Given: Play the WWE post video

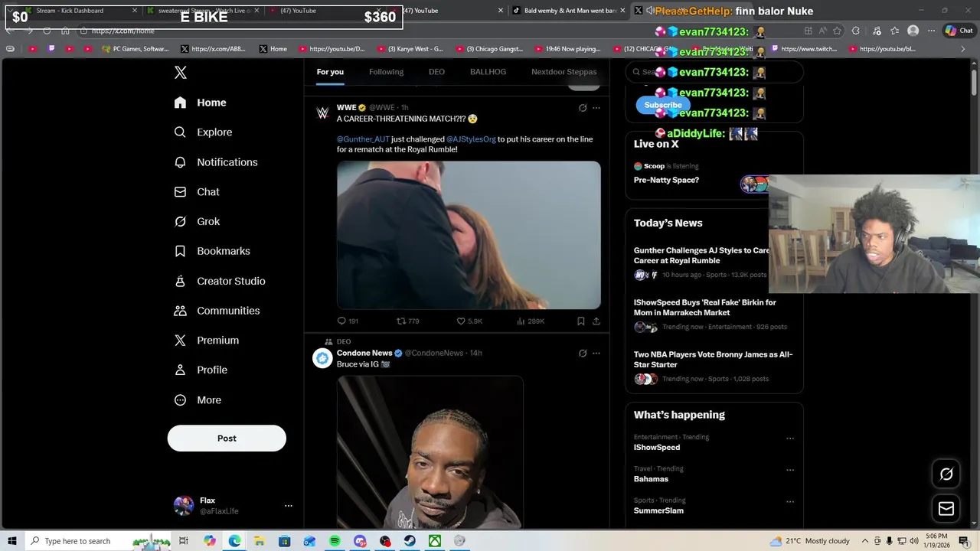Looking at the screenshot, I should (469, 235).
